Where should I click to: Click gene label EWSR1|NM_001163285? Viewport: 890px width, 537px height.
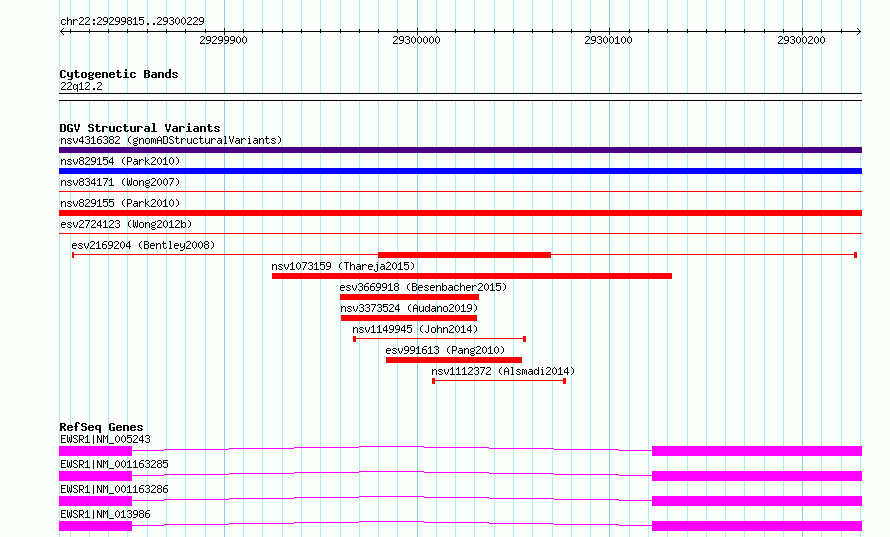pyautogui.click(x=114, y=464)
